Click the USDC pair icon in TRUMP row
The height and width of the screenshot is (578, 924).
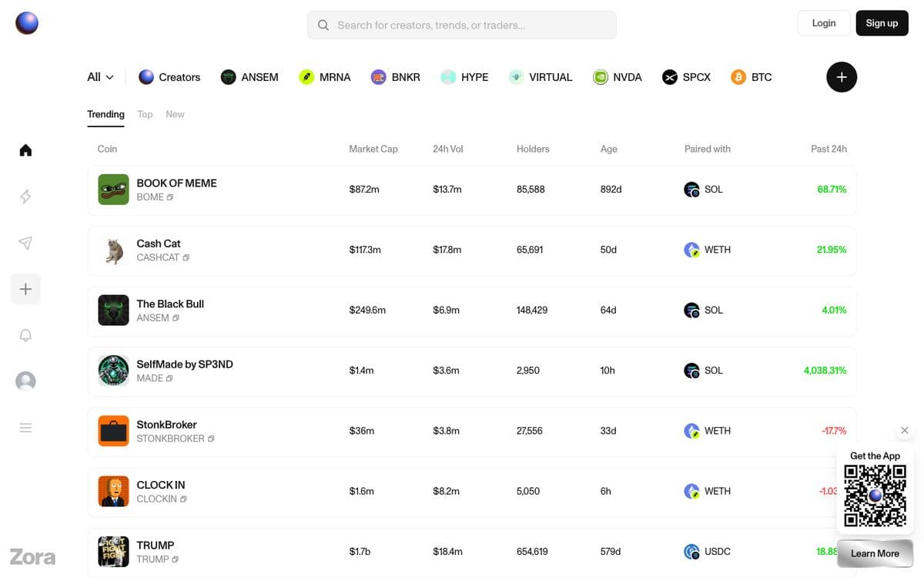pyautogui.click(x=691, y=552)
